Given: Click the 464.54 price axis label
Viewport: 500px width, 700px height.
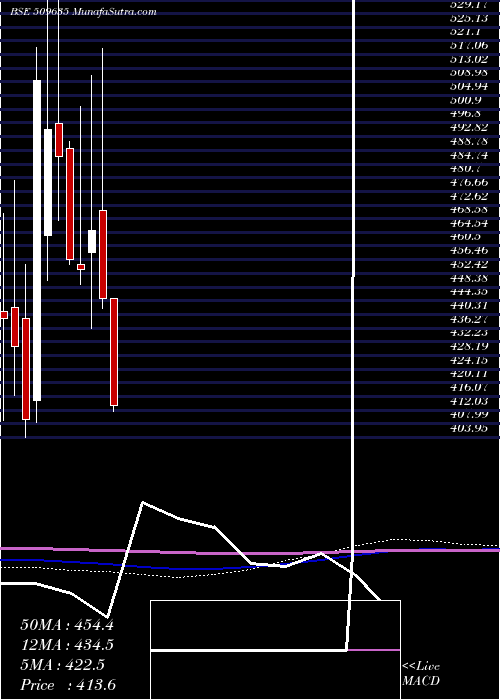Looking at the screenshot, I should tap(468, 223).
